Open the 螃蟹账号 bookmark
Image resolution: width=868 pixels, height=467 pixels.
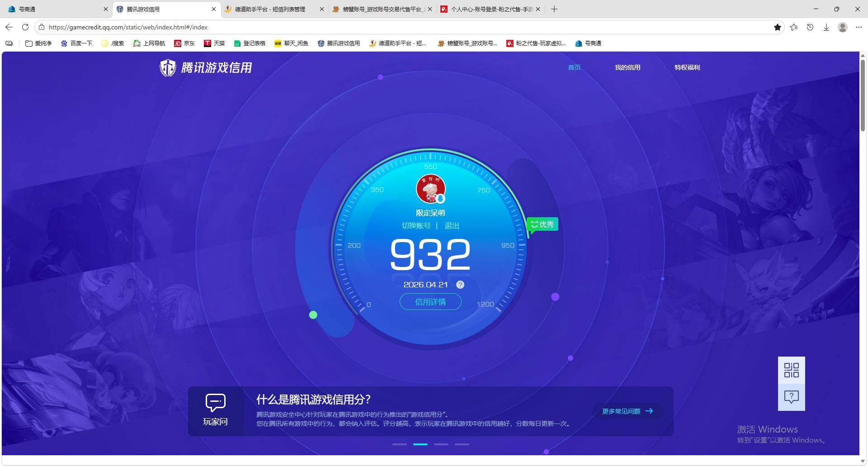coord(467,43)
